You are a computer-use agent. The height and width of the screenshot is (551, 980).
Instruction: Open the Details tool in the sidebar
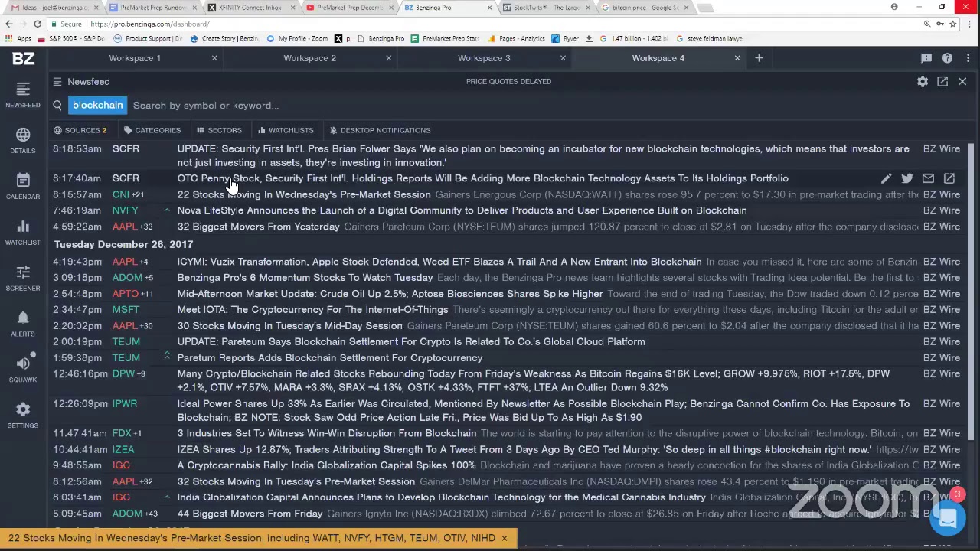pyautogui.click(x=23, y=141)
